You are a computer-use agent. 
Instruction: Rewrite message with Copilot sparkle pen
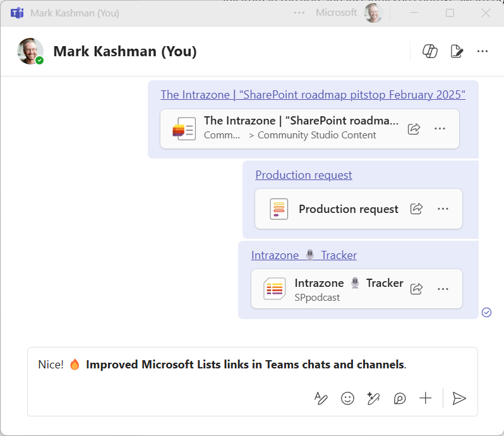(373, 398)
